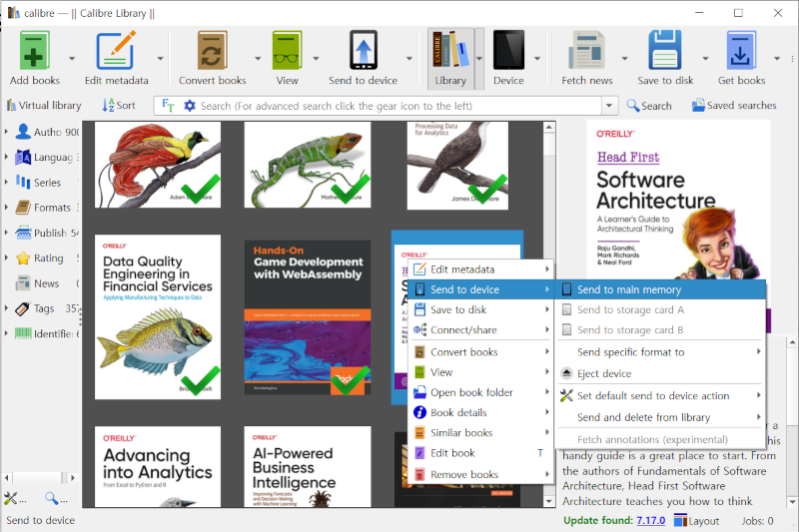Image resolution: width=799 pixels, height=532 pixels.
Task: Open Send specific format to submenu
Action: point(661,352)
